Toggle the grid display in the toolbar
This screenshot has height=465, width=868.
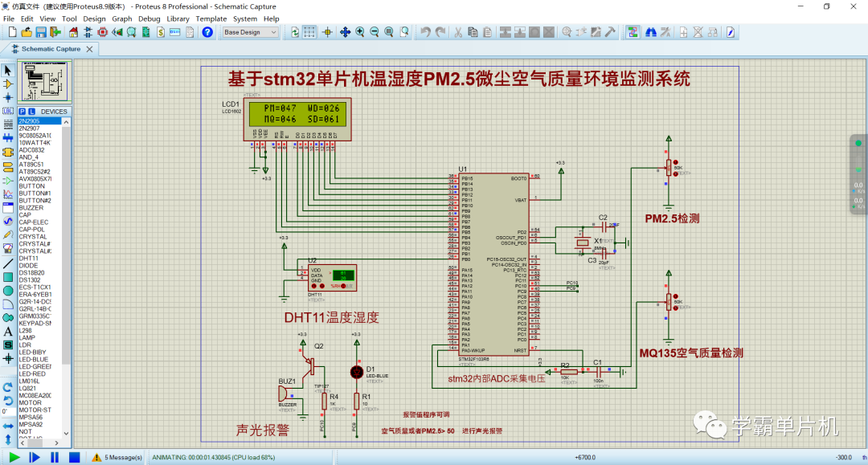click(x=309, y=33)
